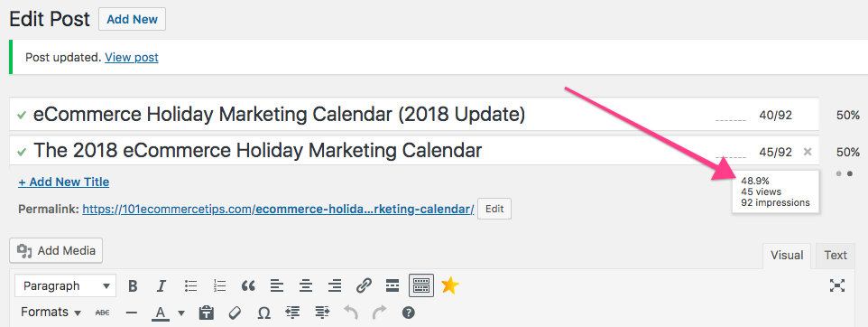Toggle checkmark beside 2018 Update title

(x=22, y=116)
